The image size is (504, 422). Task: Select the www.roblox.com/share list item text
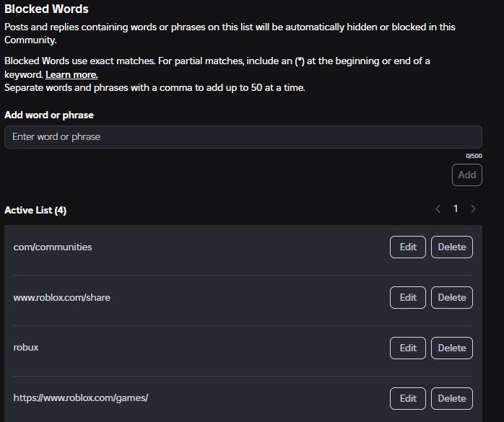61,297
